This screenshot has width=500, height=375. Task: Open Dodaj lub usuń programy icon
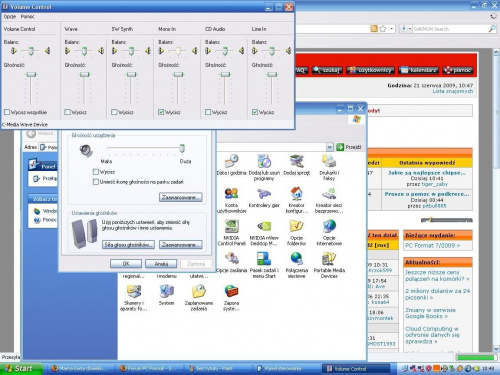(x=264, y=161)
